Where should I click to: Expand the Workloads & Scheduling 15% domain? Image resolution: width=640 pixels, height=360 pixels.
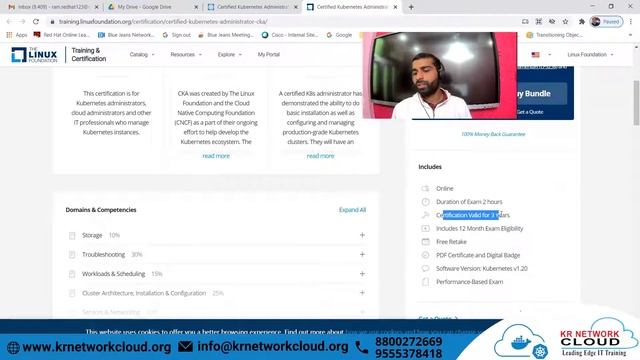[362, 273]
